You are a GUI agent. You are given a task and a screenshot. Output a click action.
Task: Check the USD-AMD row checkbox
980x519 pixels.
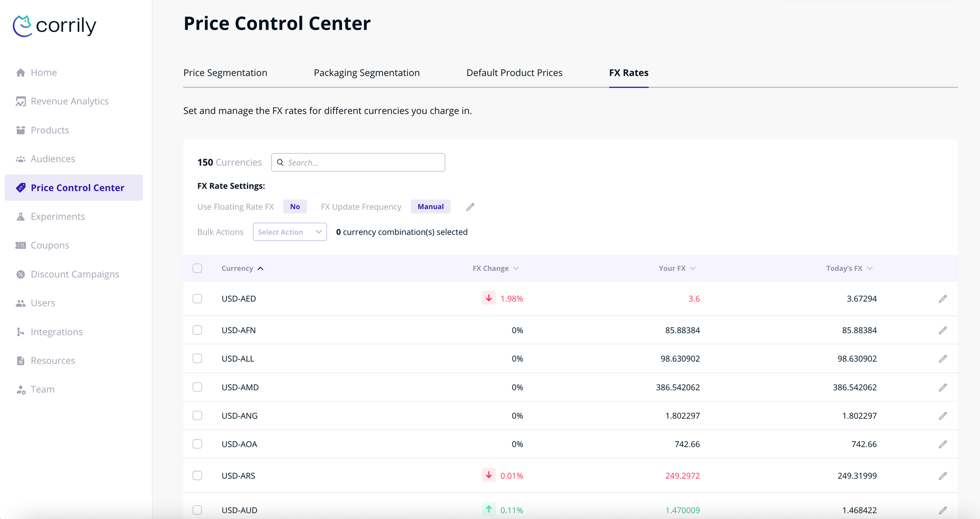(x=197, y=387)
